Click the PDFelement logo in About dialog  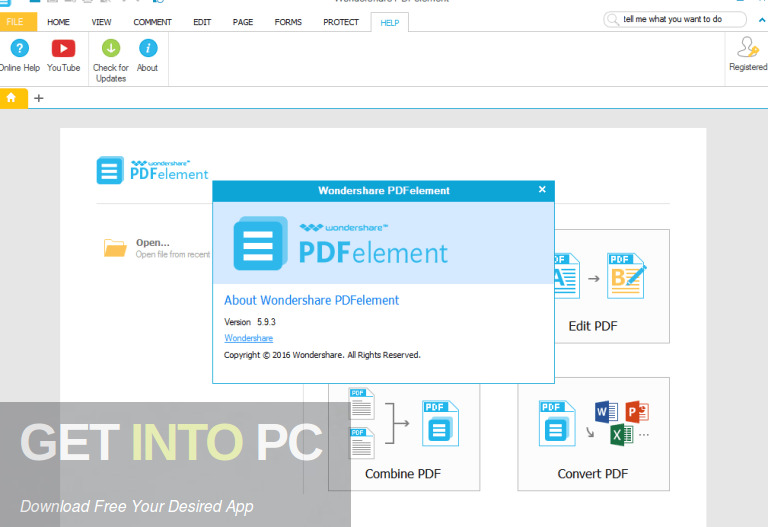click(340, 243)
